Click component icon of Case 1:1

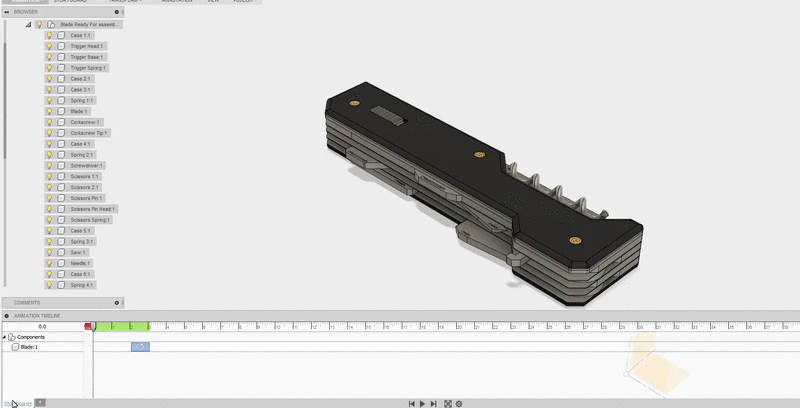click(x=61, y=35)
